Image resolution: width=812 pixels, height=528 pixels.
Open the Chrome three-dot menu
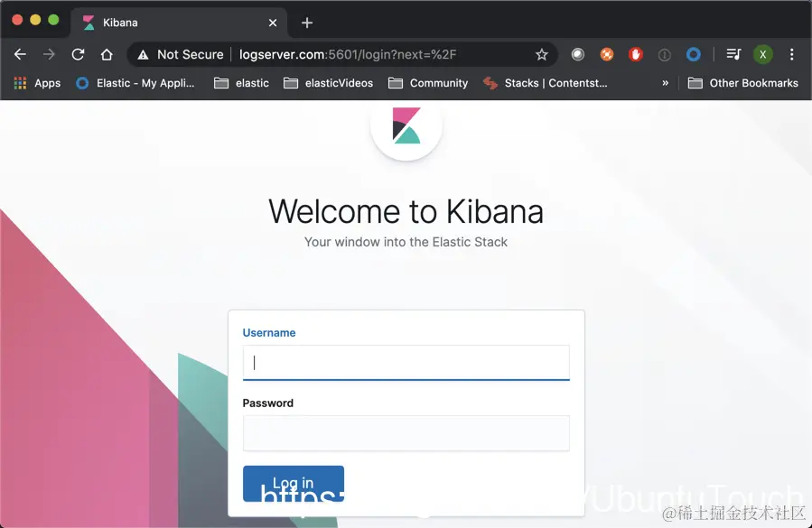792,54
